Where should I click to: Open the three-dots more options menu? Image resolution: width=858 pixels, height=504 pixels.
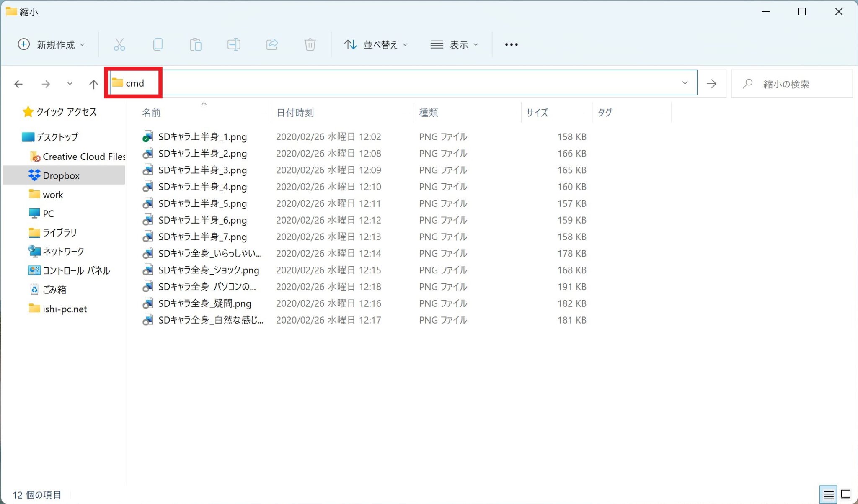click(511, 44)
